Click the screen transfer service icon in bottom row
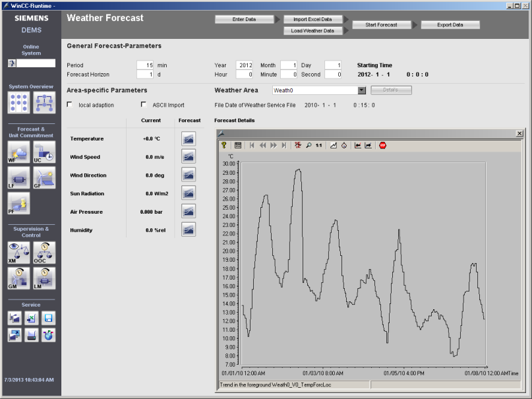The width and height of the screenshot is (532, 399). click(15, 335)
